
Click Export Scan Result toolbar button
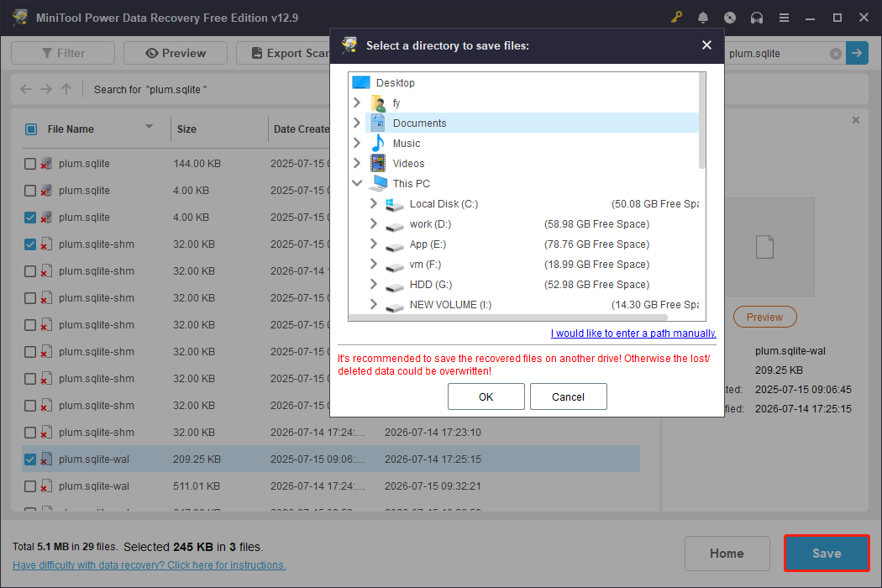click(283, 53)
